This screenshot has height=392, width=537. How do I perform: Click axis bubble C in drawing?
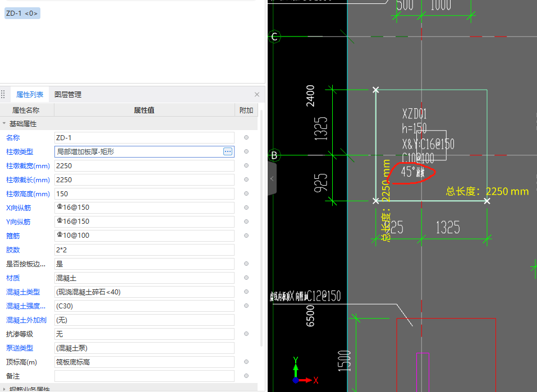pos(274,36)
